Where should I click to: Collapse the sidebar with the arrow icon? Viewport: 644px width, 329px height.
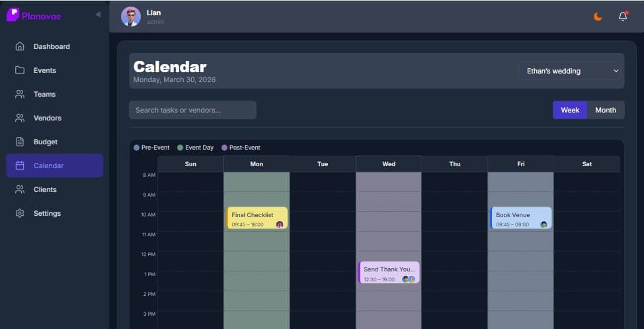tap(98, 15)
